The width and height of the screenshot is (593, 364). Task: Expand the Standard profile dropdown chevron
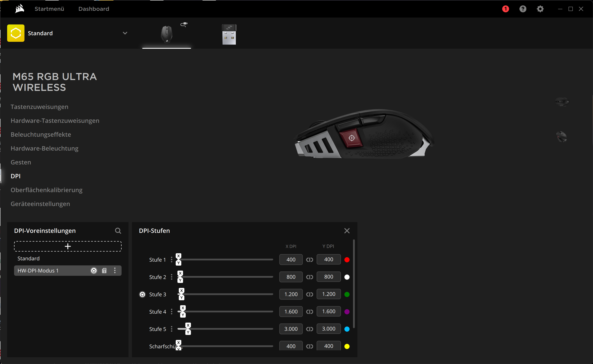coord(125,33)
